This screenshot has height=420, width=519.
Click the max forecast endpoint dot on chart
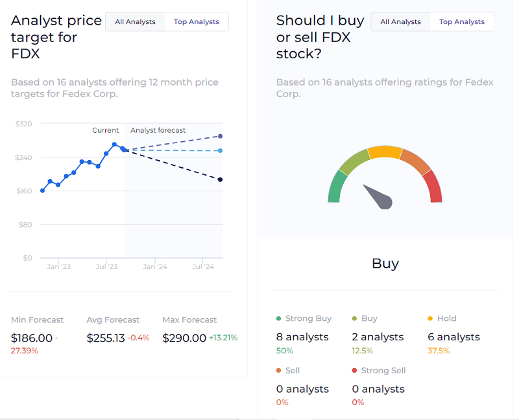click(221, 136)
